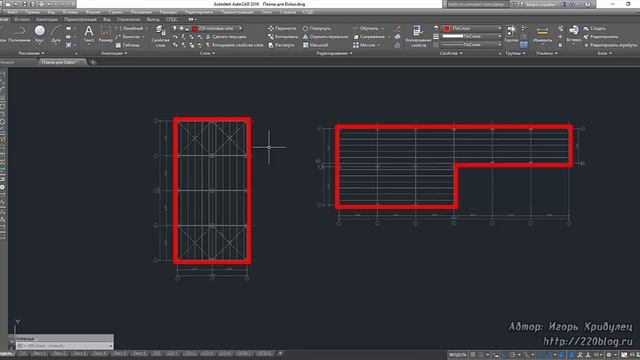Select the Размер (dimension) tool
Screen dimensions: 640x360
pyautogui.click(x=105, y=33)
